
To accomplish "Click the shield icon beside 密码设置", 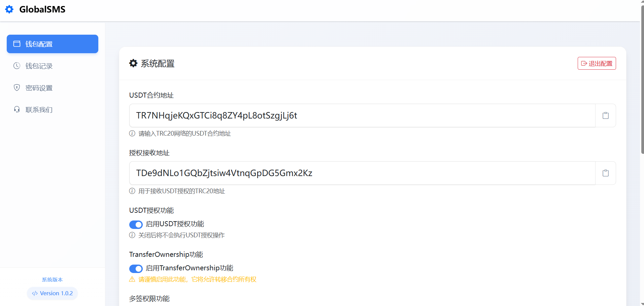I will point(17,88).
